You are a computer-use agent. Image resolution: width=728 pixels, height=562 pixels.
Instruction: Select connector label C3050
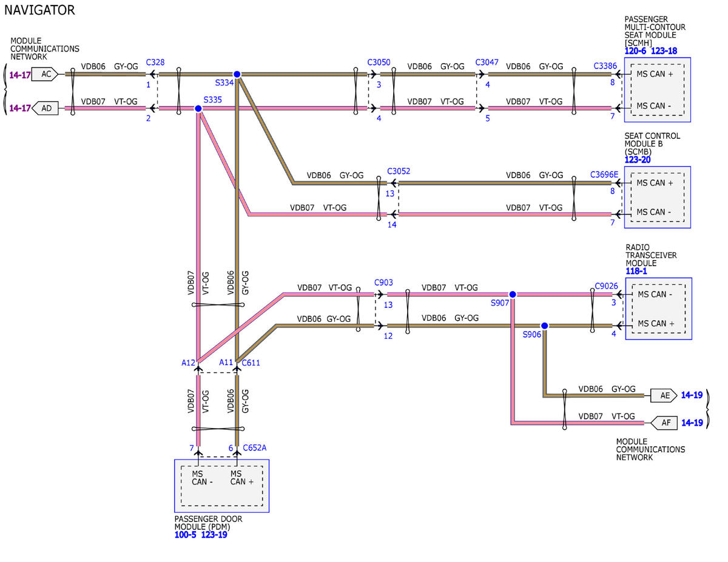click(x=379, y=62)
